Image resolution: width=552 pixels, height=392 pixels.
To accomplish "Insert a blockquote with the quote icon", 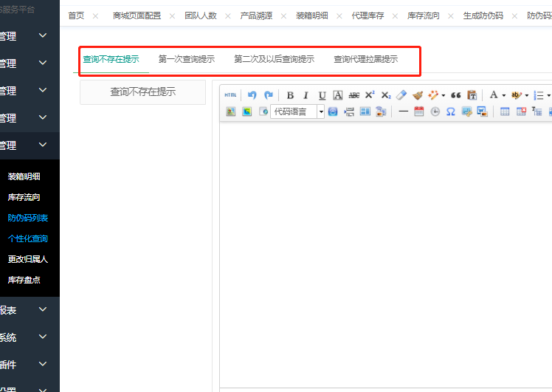I will point(455,95).
